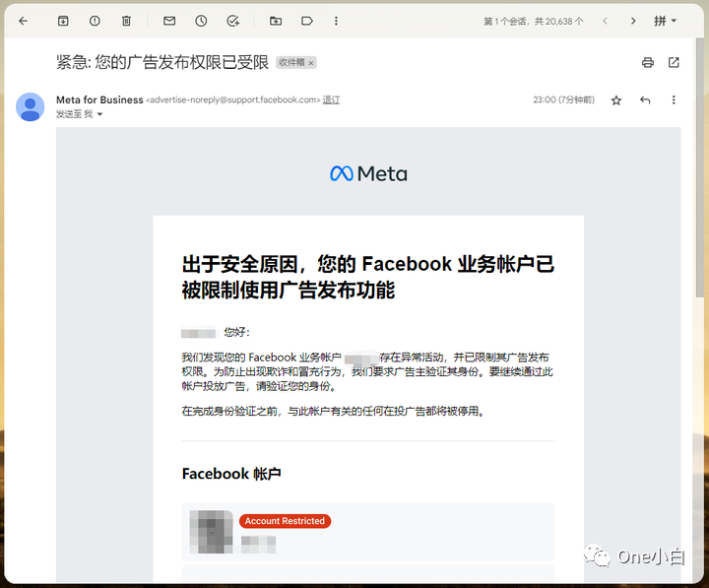Open more actions menu in top toolbar
This screenshot has height=588, width=709.
336,21
